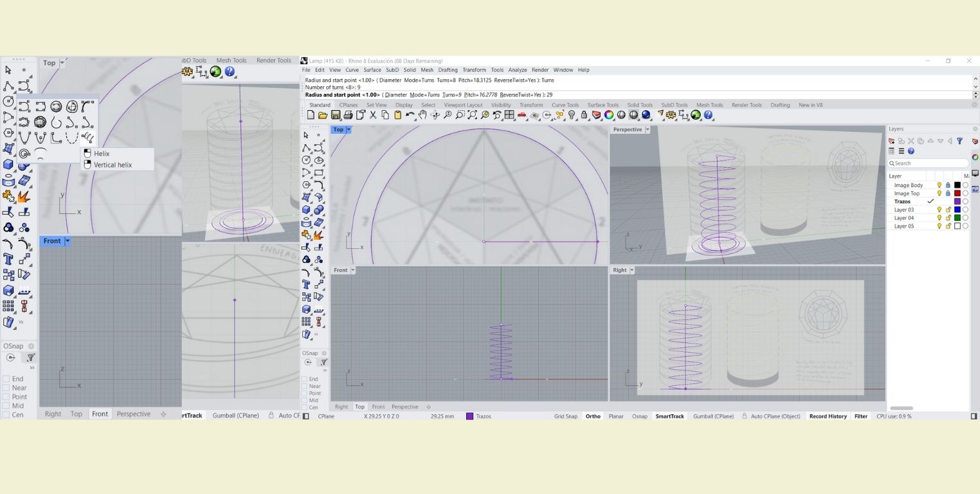
Task: Select the Spiral icon in enlarged curve flyout
Action: (x=24, y=153)
